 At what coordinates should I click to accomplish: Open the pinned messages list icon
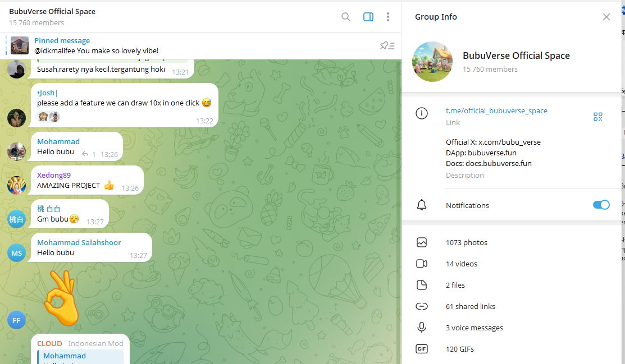pyautogui.click(x=387, y=46)
